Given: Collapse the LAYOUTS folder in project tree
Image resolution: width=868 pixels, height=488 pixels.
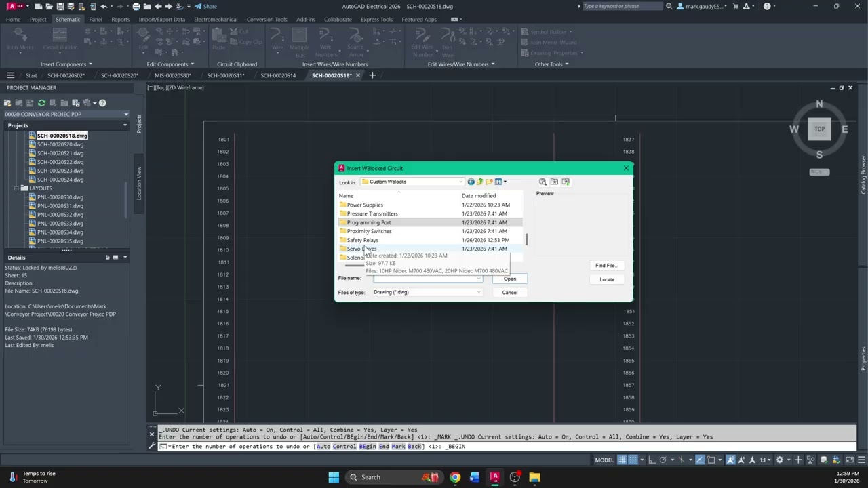Looking at the screenshot, I should (x=17, y=188).
